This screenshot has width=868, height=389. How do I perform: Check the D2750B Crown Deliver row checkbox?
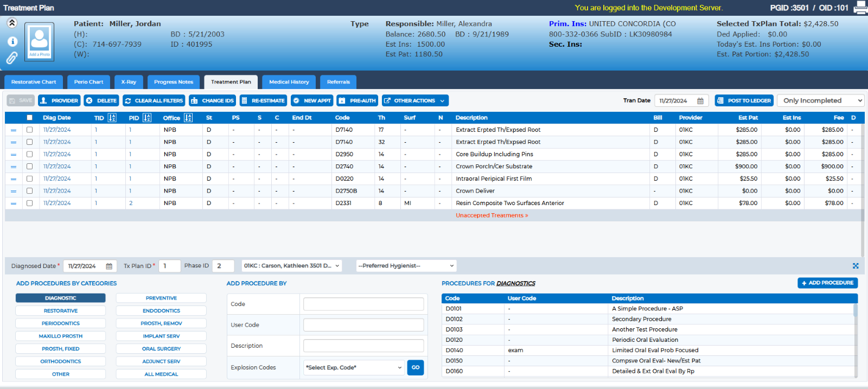[x=29, y=191]
